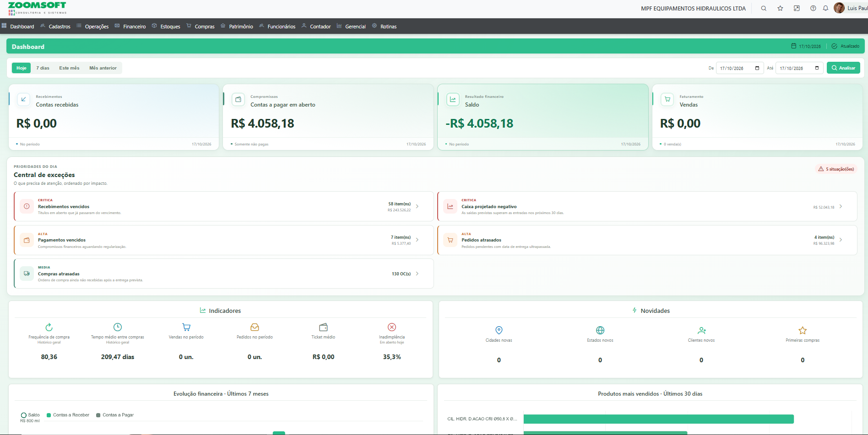Open the notifications bell
This screenshot has width=868, height=435.
[825, 8]
